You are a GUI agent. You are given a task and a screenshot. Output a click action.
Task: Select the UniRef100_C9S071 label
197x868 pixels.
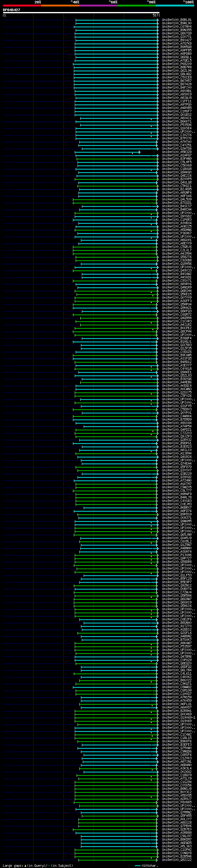176,281
